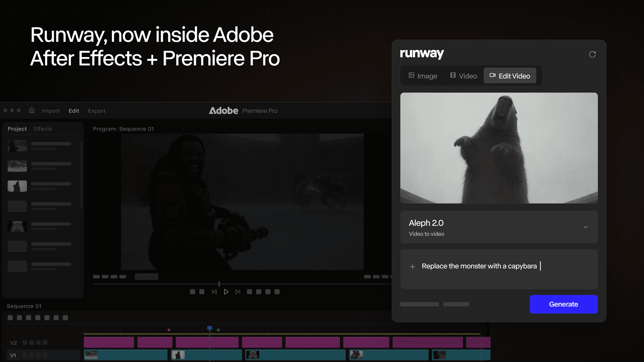Open the Edit workspace tab
The image size is (644, 362).
point(74,111)
